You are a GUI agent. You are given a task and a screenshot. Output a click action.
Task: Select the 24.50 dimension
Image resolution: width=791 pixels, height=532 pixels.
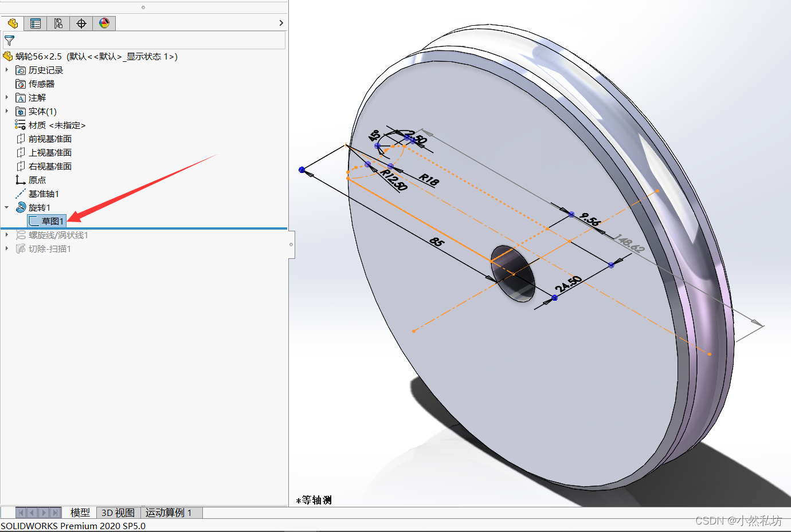point(568,284)
